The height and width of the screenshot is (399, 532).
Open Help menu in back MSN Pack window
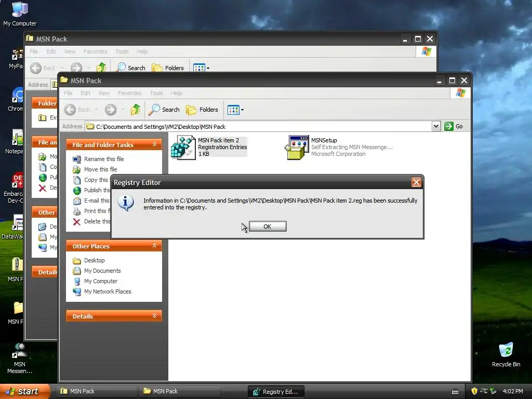click(x=142, y=51)
